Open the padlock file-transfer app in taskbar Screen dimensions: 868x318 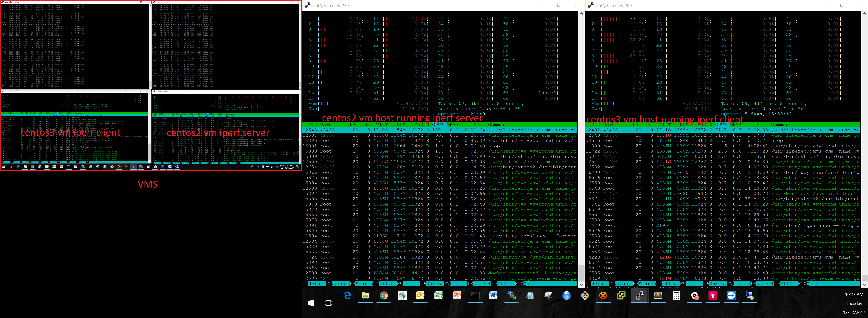tap(512, 296)
